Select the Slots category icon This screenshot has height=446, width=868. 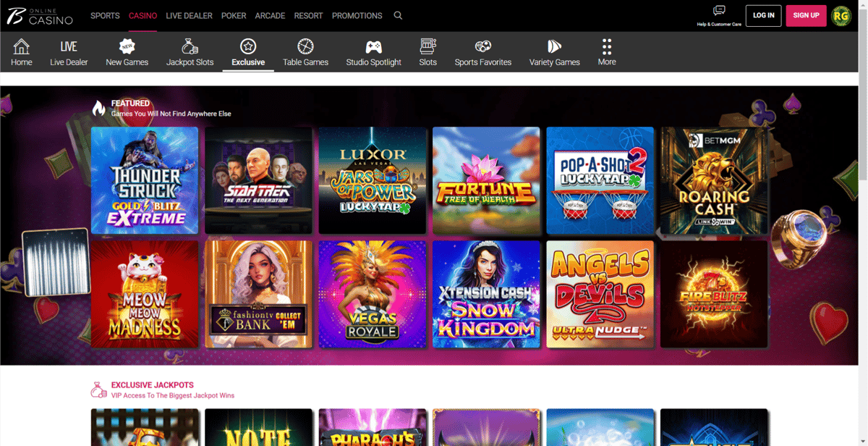[x=428, y=46]
